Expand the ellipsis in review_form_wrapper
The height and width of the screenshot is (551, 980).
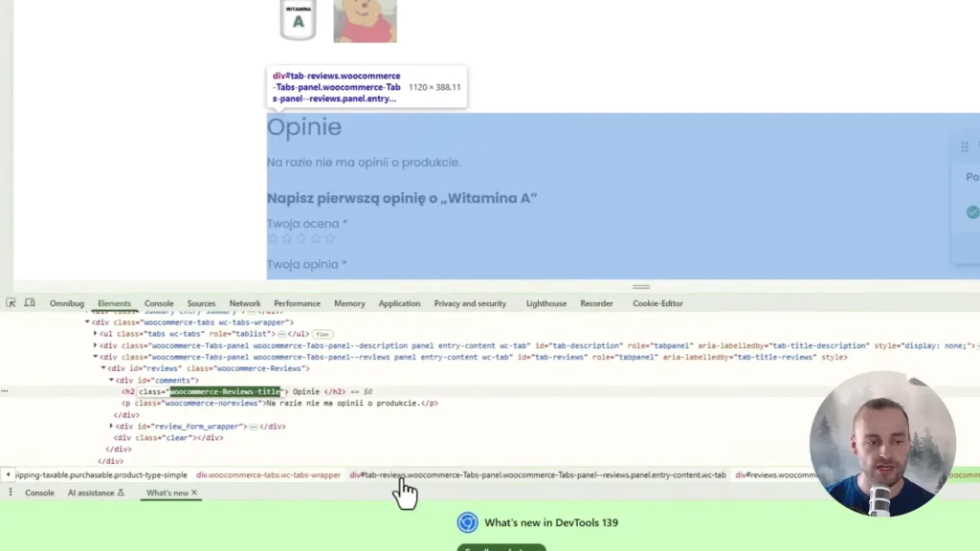tap(253, 427)
